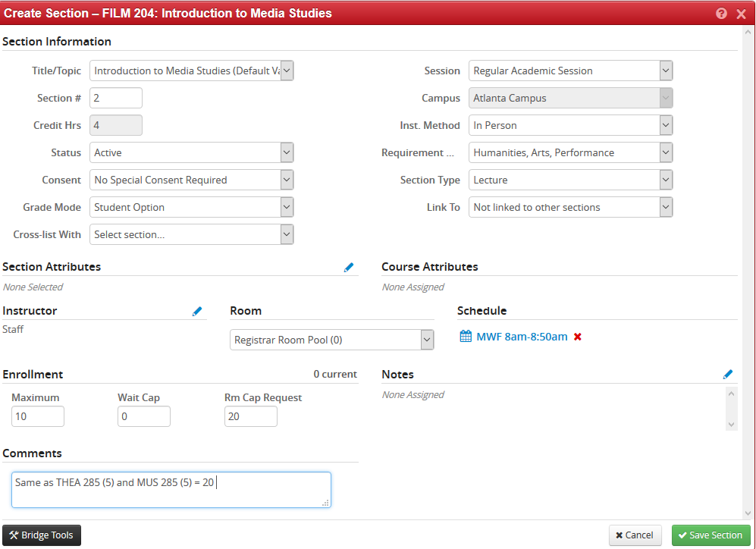Screen dimensions: 756x549
Task: Open the Title/Topic dropdown
Action: [191, 71]
